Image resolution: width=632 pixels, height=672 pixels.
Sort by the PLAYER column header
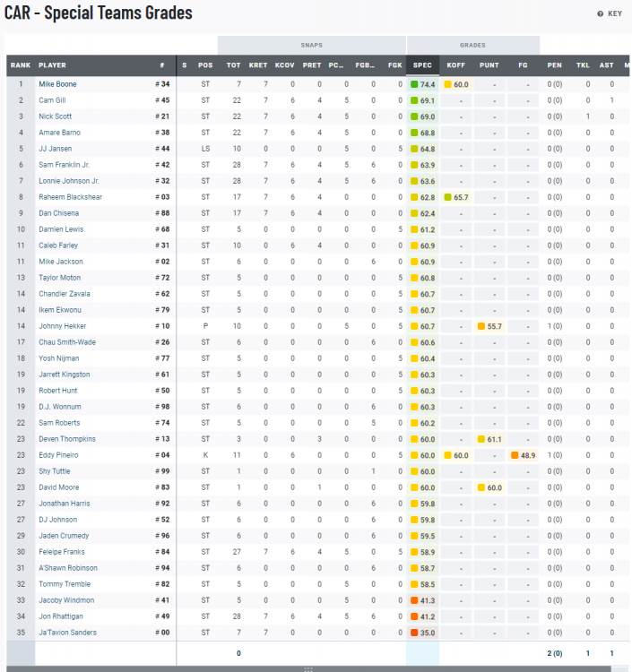tap(52, 65)
